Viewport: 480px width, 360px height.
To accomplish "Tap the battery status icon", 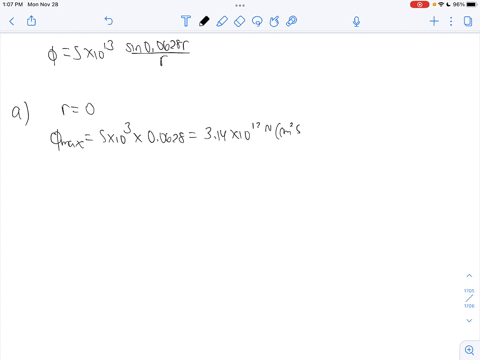I will (472, 4).
